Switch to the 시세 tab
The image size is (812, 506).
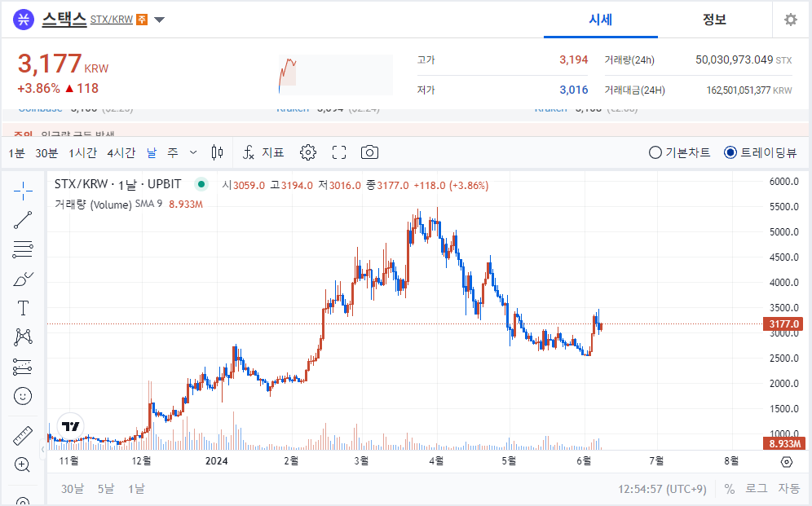pyautogui.click(x=601, y=20)
